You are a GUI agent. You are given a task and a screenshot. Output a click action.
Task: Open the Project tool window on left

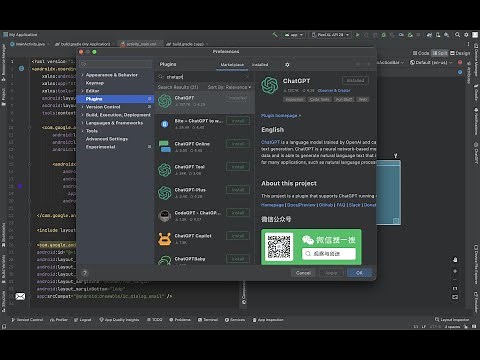tap(4, 97)
